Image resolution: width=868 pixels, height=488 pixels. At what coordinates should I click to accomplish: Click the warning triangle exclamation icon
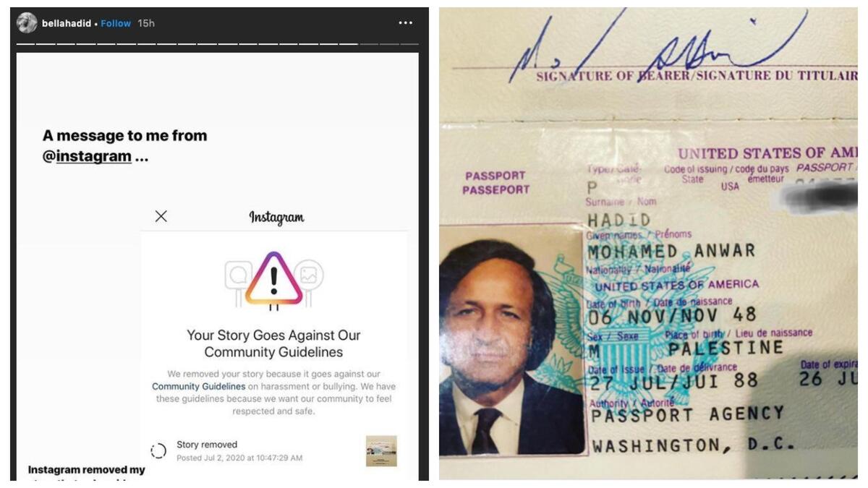pyautogui.click(x=273, y=279)
